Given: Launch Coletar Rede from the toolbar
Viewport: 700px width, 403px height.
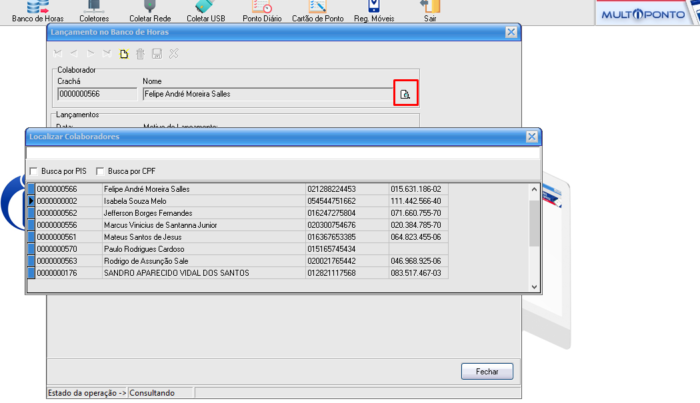Looking at the screenshot, I should tap(149, 11).
